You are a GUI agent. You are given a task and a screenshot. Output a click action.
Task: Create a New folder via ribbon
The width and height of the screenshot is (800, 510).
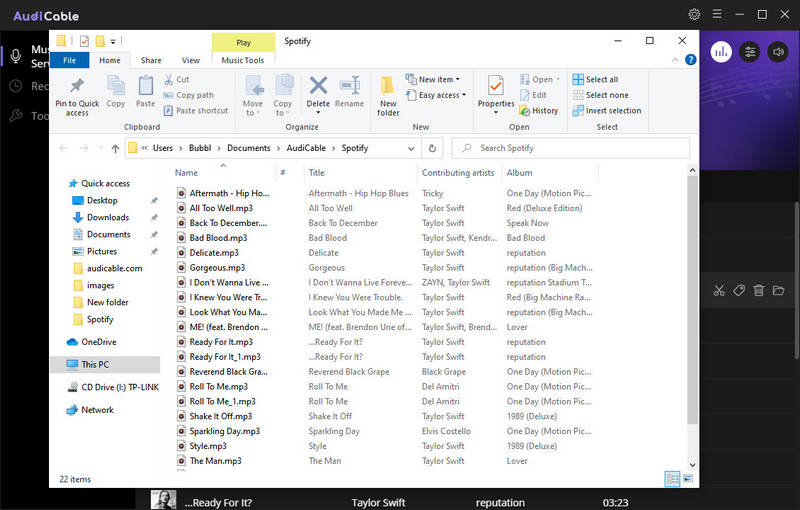(x=388, y=96)
